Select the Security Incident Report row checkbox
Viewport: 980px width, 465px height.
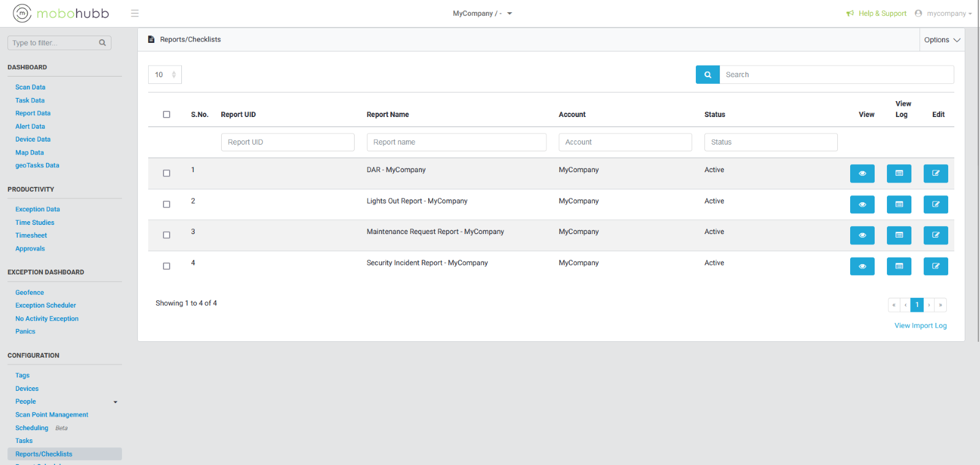(x=167, y=267)
